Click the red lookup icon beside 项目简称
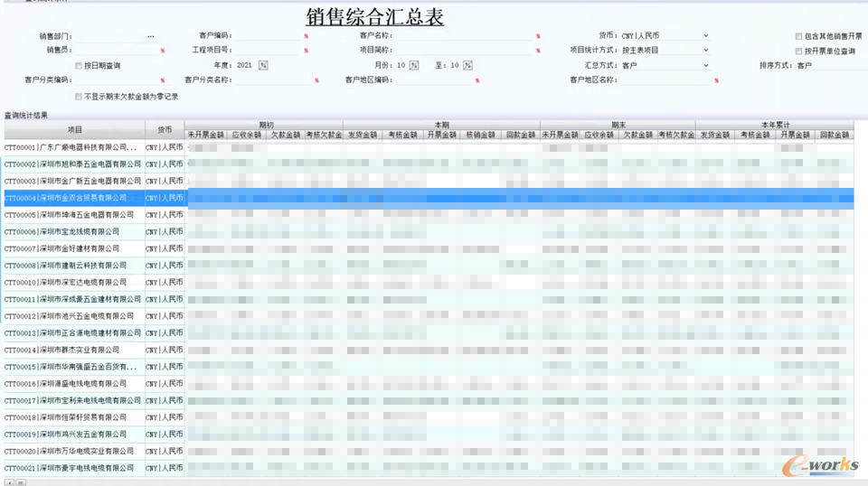This screenshot has width=868, height=486. pos(538,51)
